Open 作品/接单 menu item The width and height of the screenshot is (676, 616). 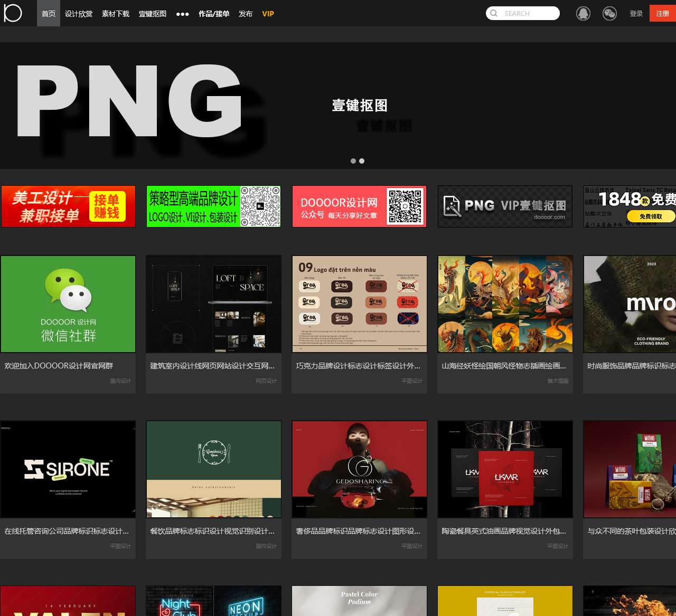coord(214,14)
